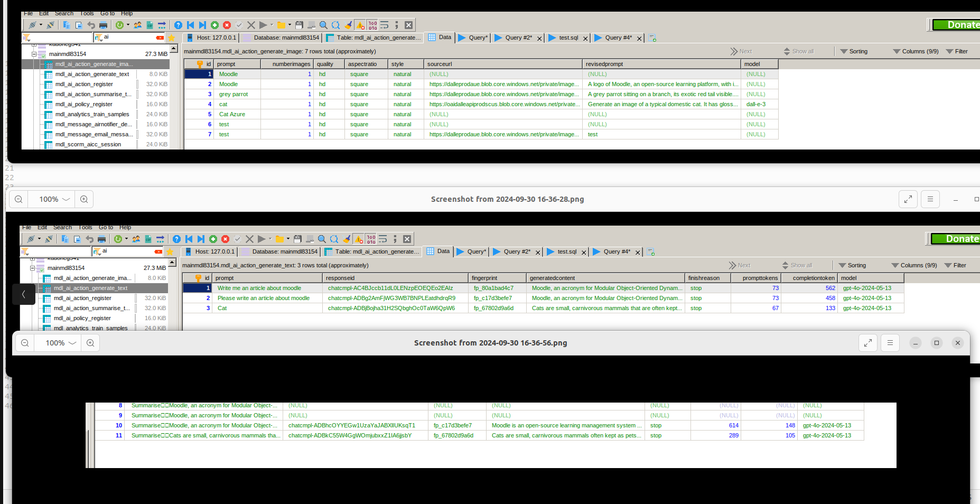Toggle fullscreen in the 16-36-28 image viewer

[908, 199]
